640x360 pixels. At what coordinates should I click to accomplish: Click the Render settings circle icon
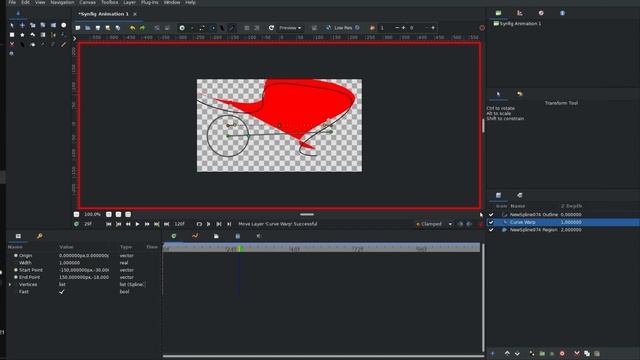182,28
